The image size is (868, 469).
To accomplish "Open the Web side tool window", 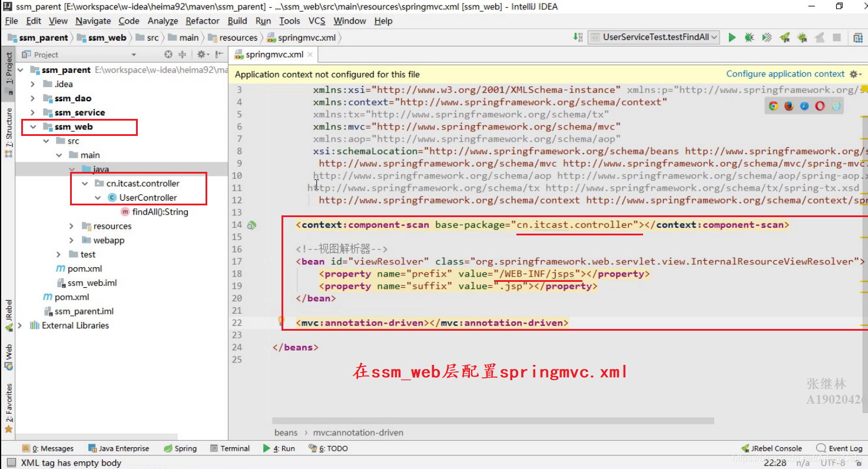I will click(x=8, y=357).
